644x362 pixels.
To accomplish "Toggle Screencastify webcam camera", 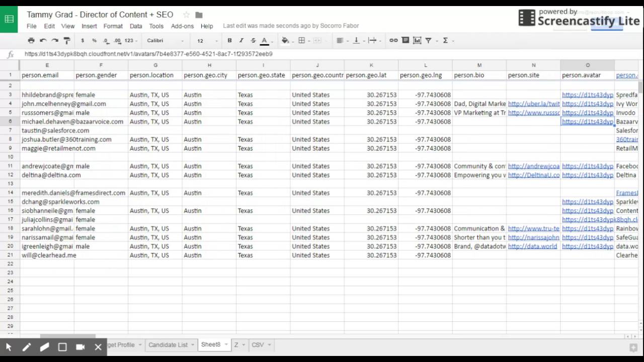I will pos(80,347).
